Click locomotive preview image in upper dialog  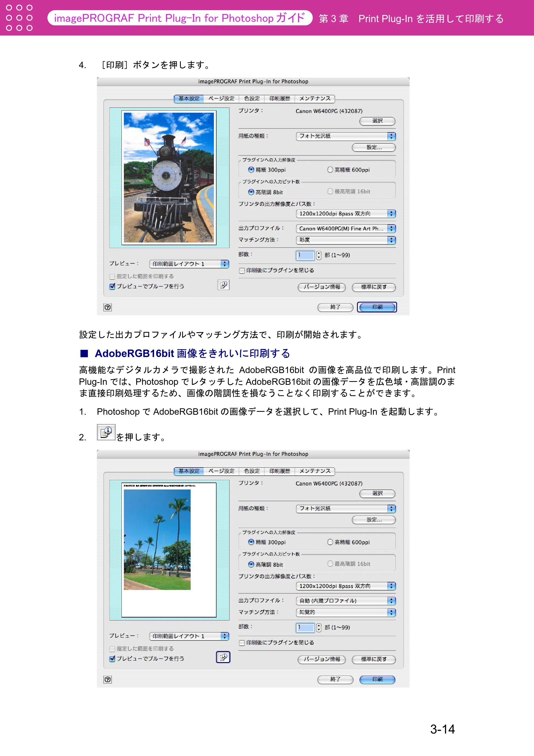[x=169, y=178]
